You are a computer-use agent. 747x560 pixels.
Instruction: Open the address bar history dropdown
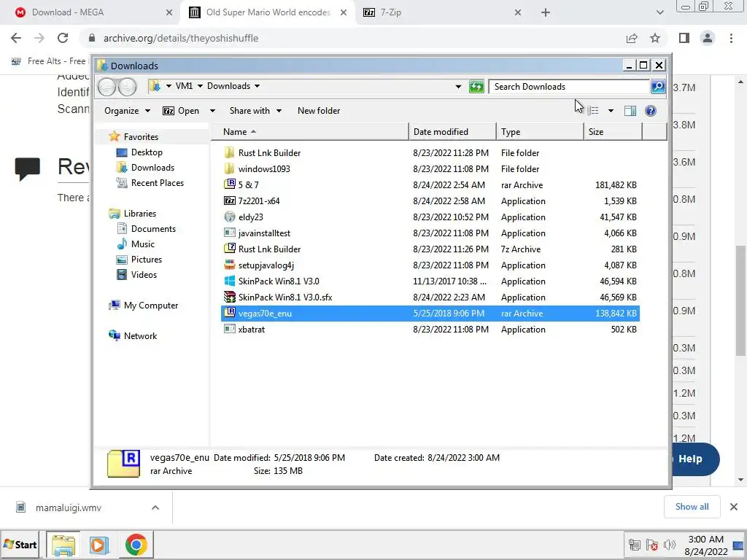tap(458, 86)
